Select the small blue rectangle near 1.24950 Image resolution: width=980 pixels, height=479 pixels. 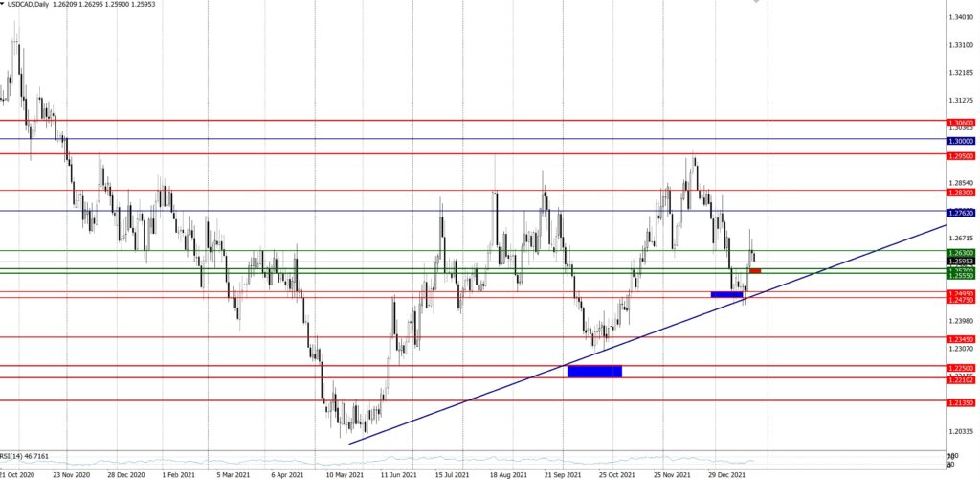[x=727, y=294]
